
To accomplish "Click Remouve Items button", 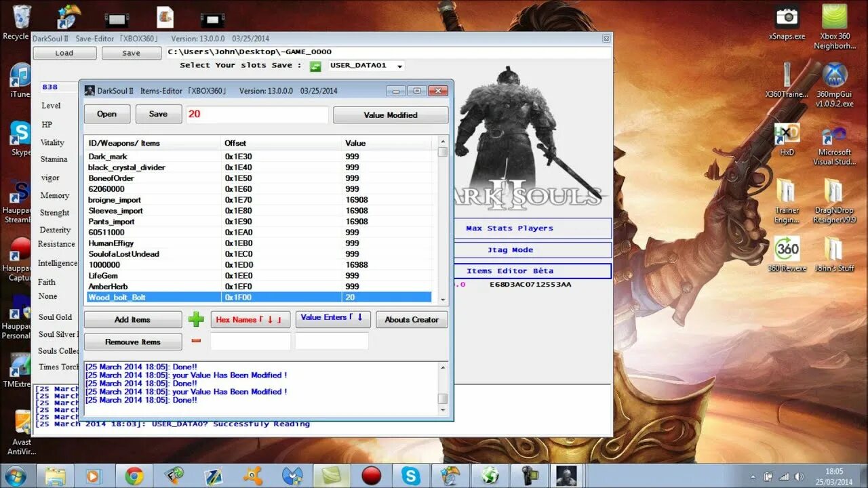I will 132,342.
